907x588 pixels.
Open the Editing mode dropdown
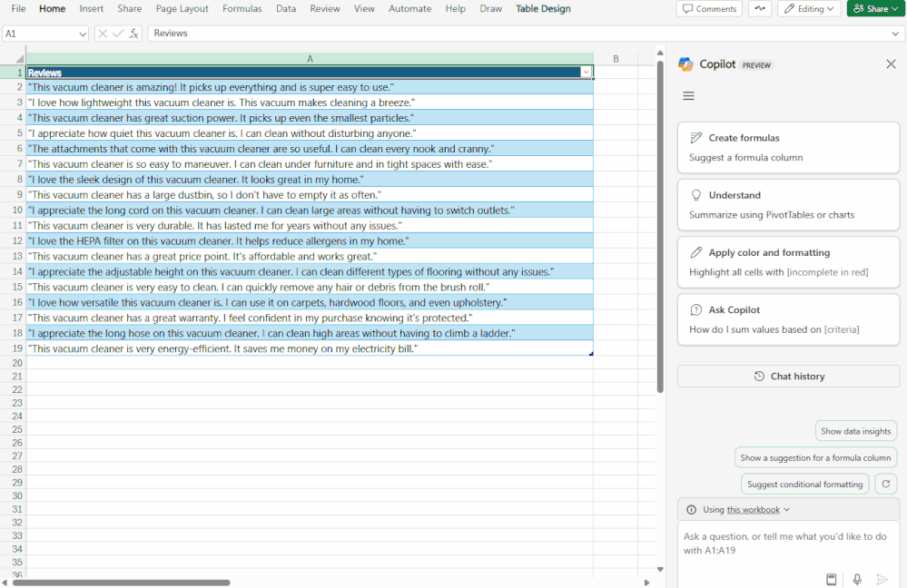pos(809,9)
